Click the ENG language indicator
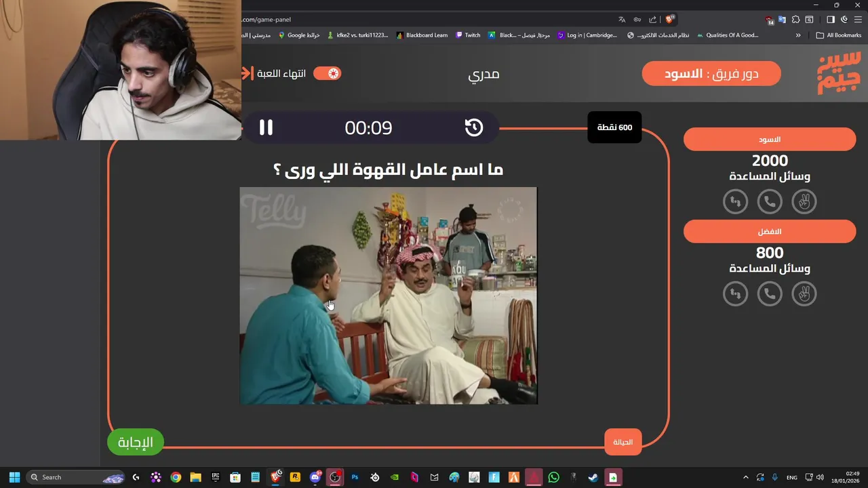This screenshot has height=488, width=868. 791,477
